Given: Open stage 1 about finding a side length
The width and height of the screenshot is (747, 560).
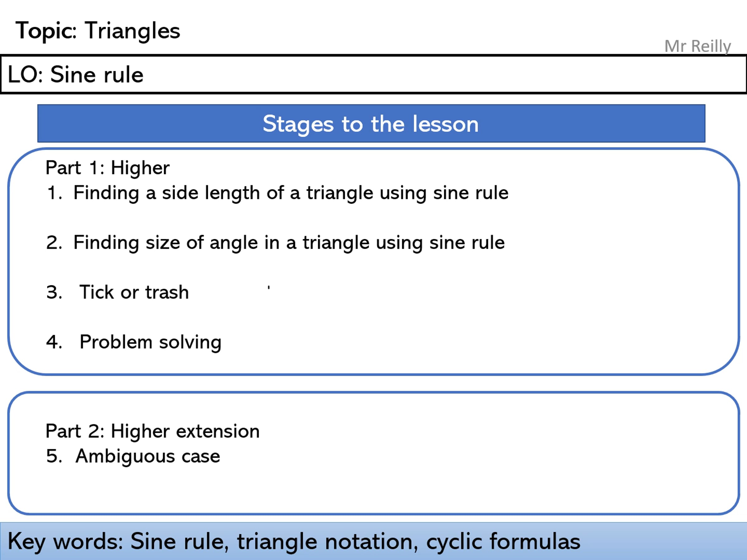Looking at the screenshot, I should pos(277,193).
